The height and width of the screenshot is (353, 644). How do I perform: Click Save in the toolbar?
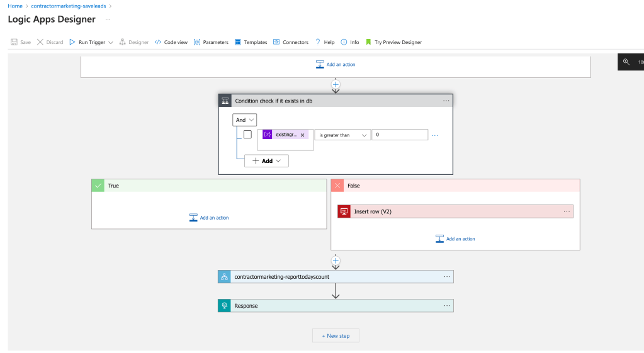tap(21, 42)
